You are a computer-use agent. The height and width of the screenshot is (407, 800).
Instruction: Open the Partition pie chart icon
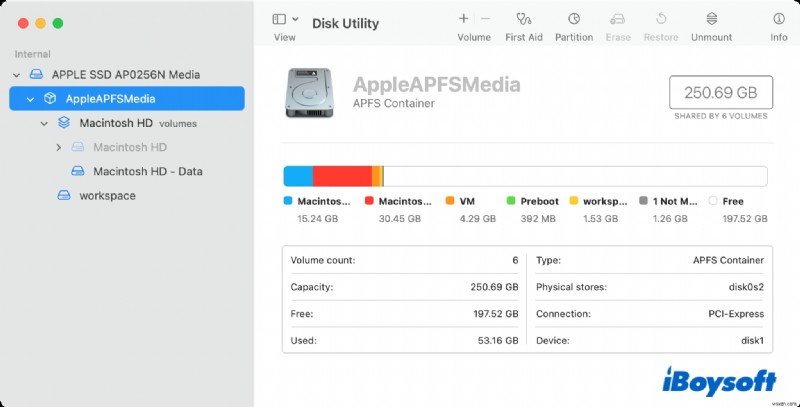[x=574, y=19]
